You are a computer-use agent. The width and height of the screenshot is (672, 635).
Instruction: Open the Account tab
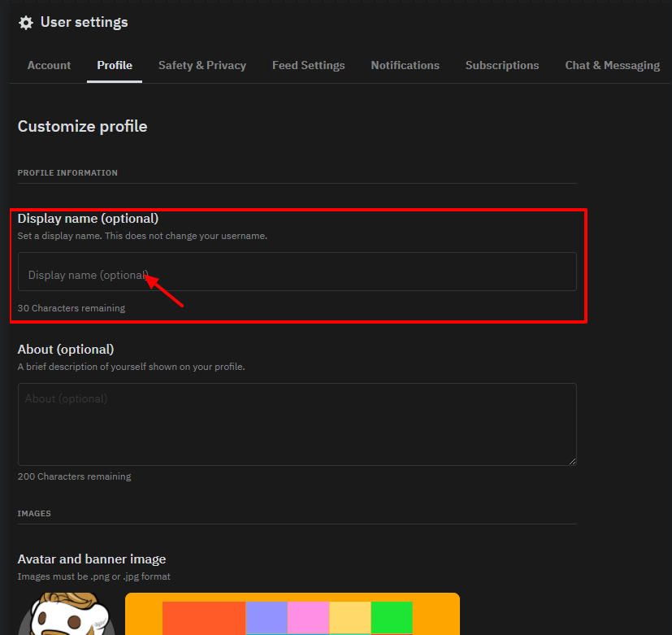coord(49,65)
